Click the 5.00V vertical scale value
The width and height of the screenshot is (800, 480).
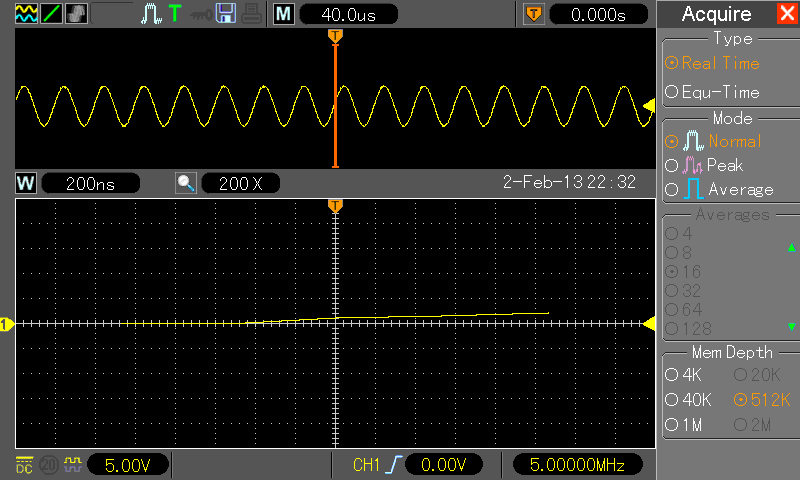coord(128,465)
